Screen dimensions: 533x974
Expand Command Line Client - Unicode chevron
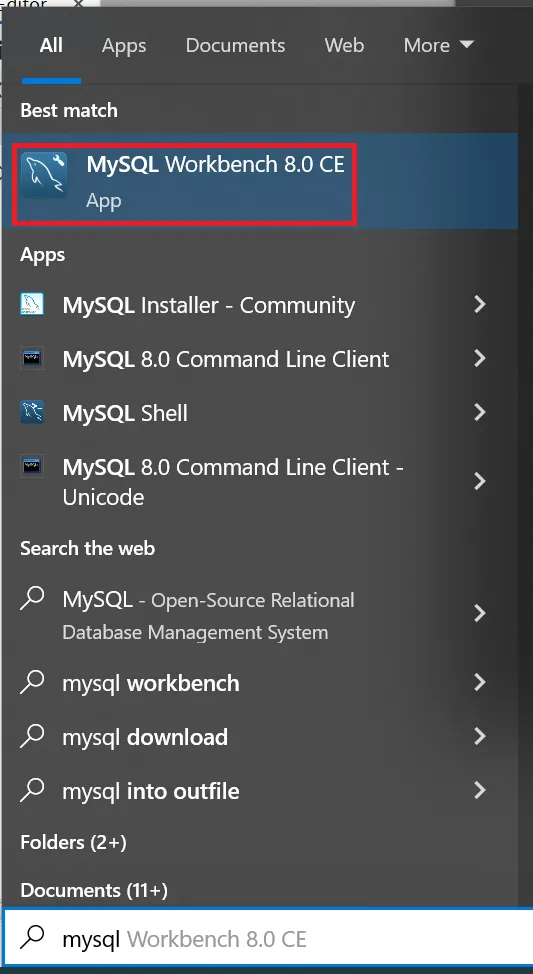pos(479,481)
